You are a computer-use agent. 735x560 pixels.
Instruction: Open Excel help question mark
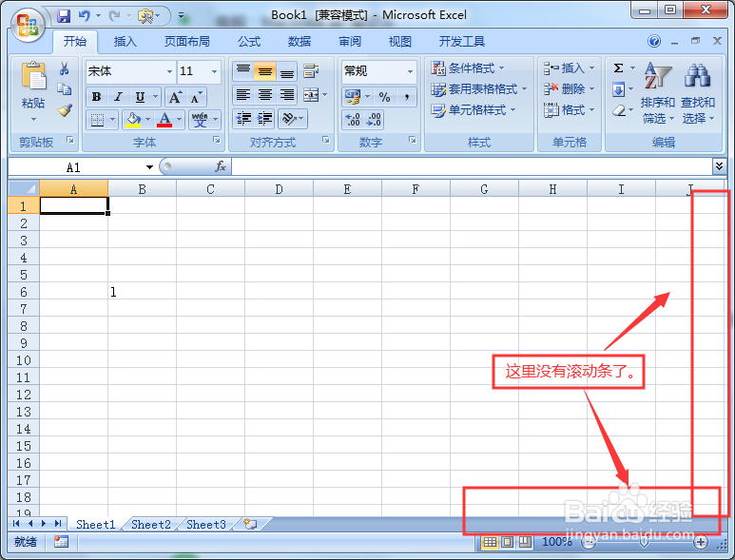pos(654,41)
